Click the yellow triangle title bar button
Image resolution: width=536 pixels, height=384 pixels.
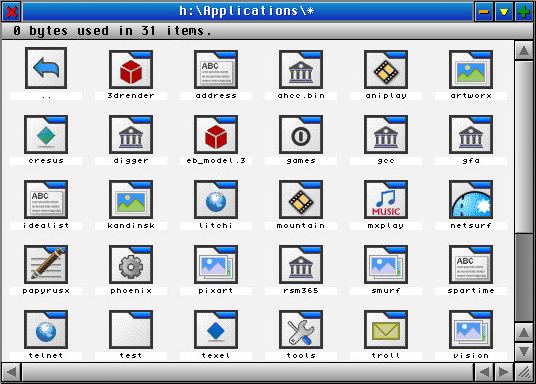pyautogui.click(x=504, y=12)
